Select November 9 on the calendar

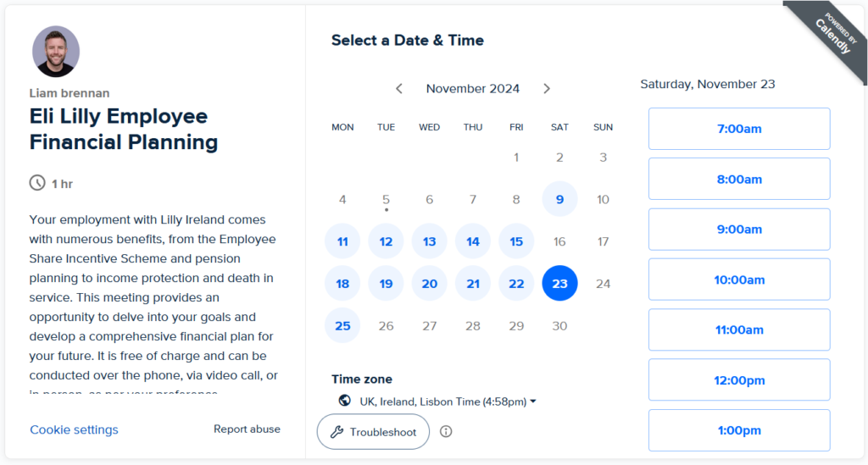point(559,200)
